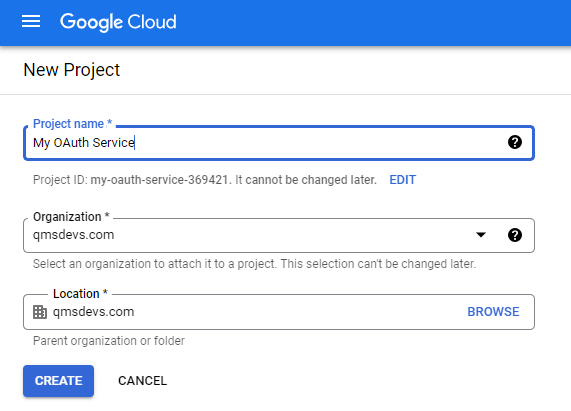Click the 'Select an organization to attach' hint text
571x411 pixels.
[x=254, y=264]
